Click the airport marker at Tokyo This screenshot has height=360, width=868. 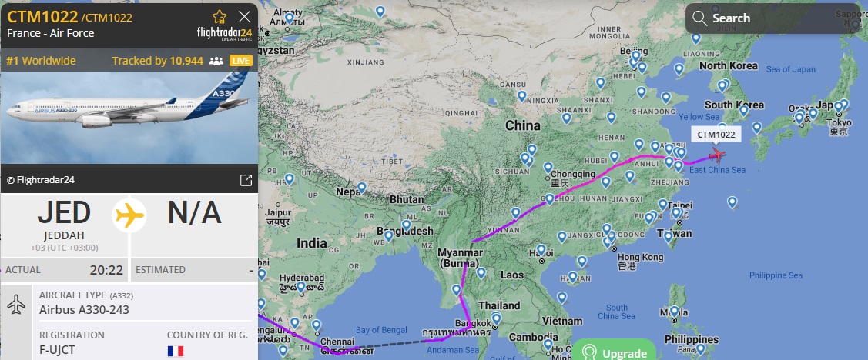[x=838, y=107]
